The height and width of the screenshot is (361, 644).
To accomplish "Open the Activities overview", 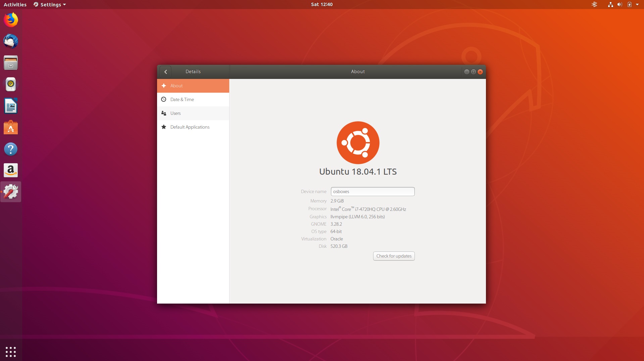I will 15,4.
